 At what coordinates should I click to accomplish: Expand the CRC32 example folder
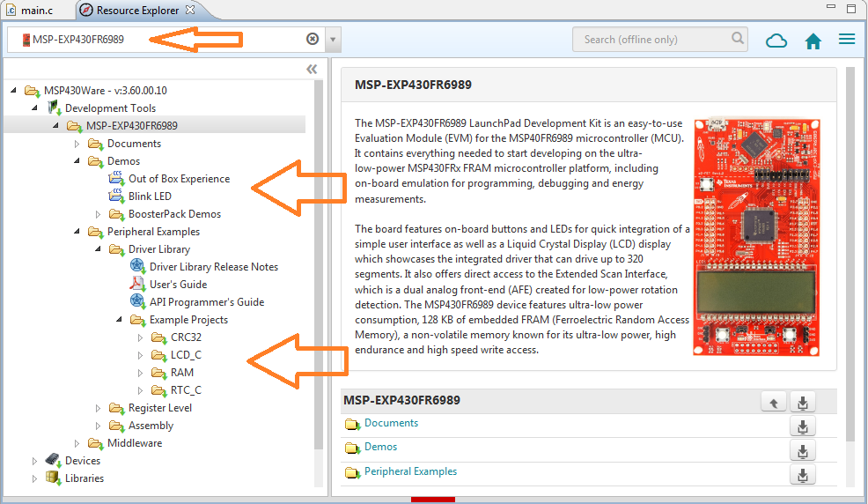140,337
